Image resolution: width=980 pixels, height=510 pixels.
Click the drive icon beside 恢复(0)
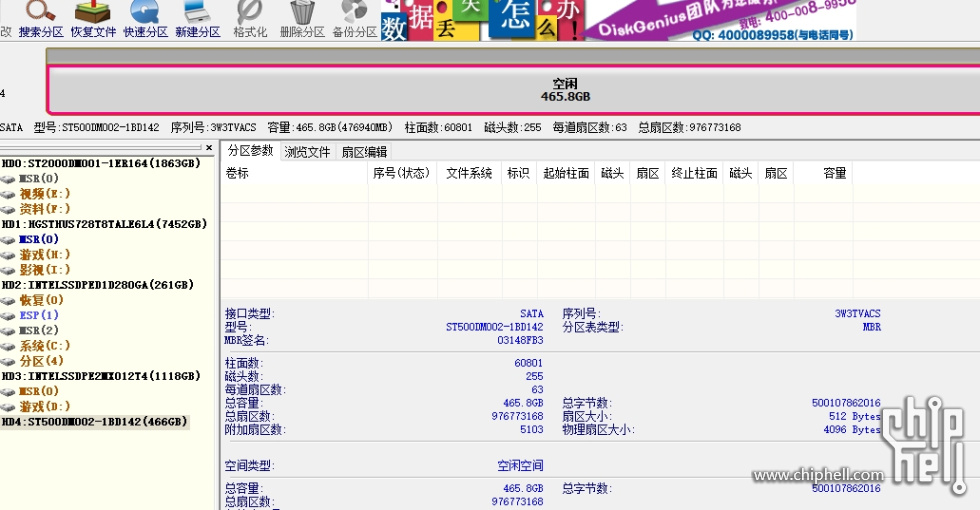pos(8,301)
